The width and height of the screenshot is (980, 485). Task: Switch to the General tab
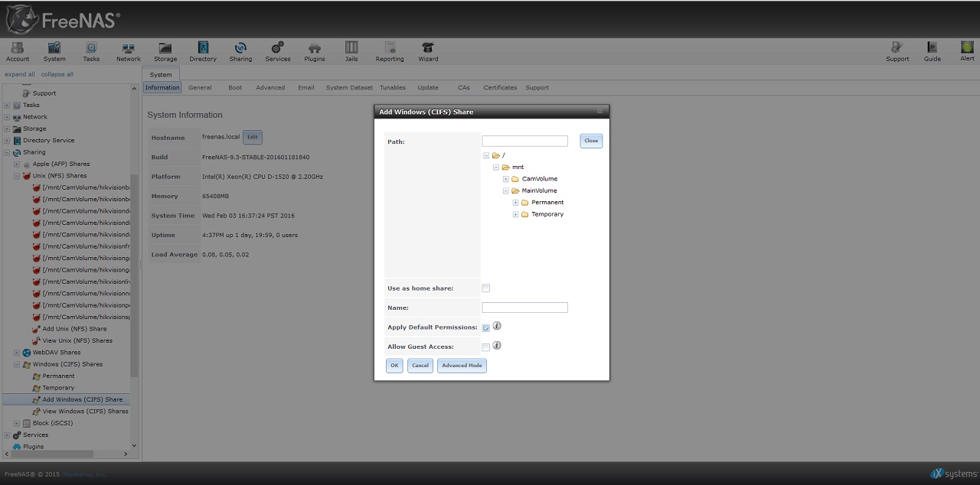click(x=200, y=87)
